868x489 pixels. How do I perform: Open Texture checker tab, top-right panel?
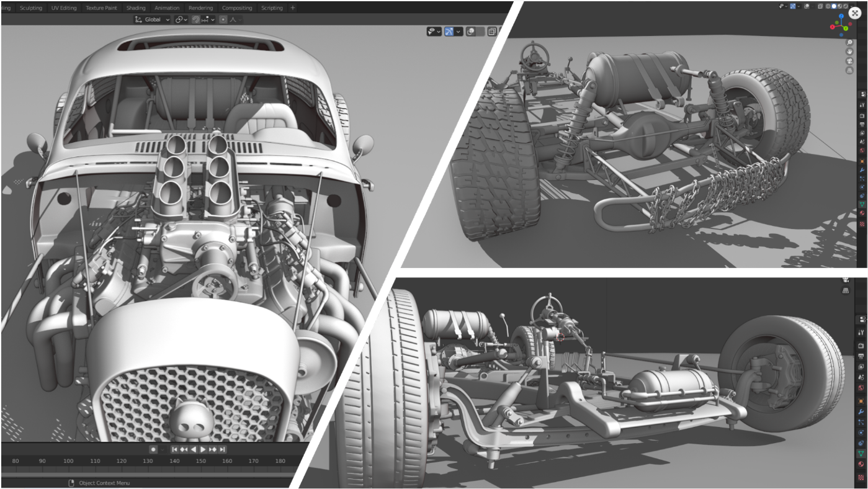pos(862,223)
